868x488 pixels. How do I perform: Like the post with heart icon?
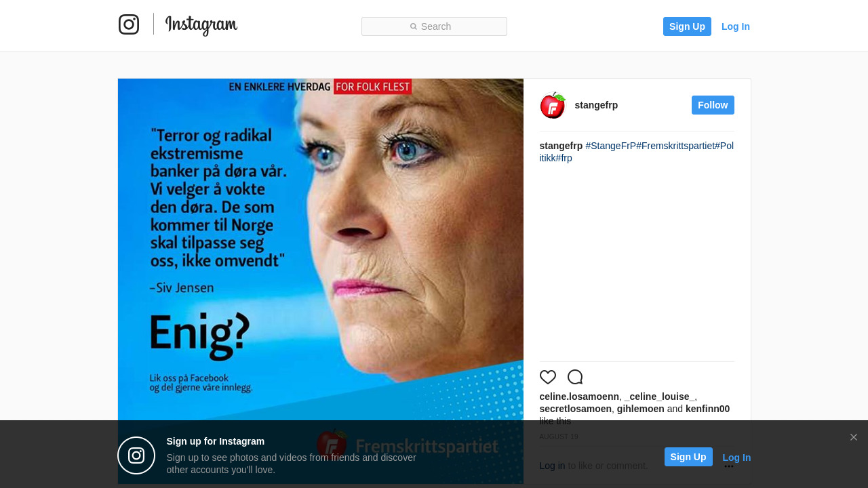point(548,377)
